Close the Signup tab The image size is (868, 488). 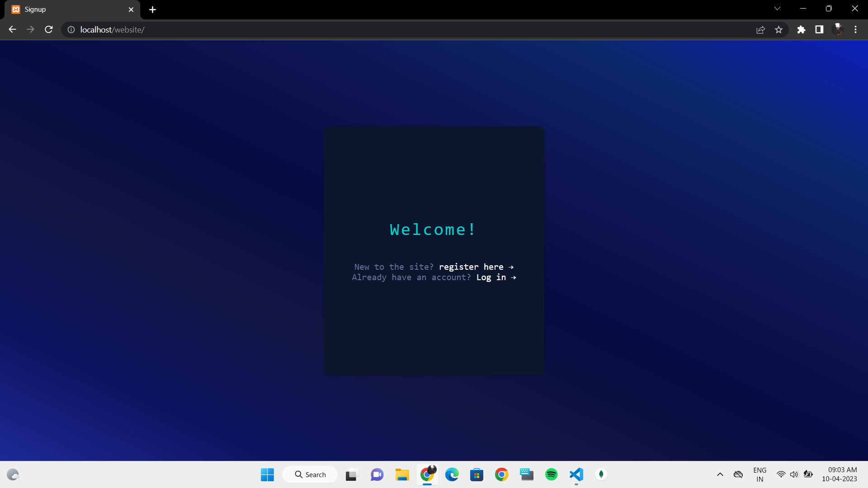(131, 9)
